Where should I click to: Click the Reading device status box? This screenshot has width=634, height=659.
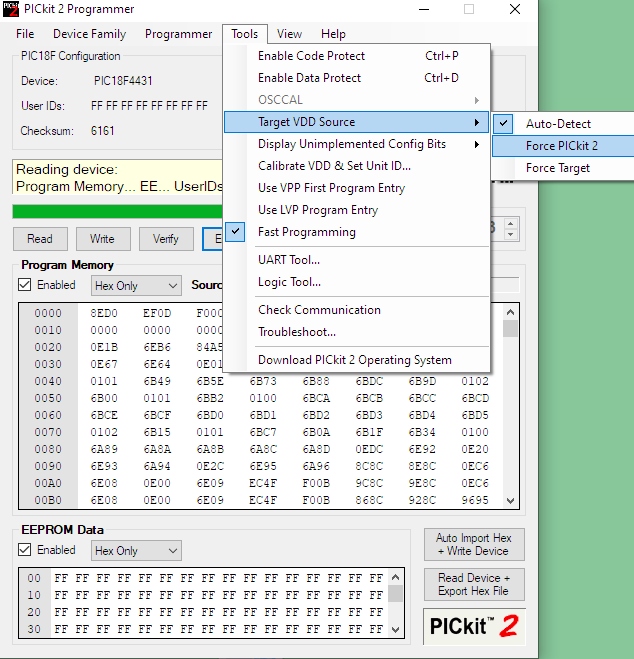118,177
